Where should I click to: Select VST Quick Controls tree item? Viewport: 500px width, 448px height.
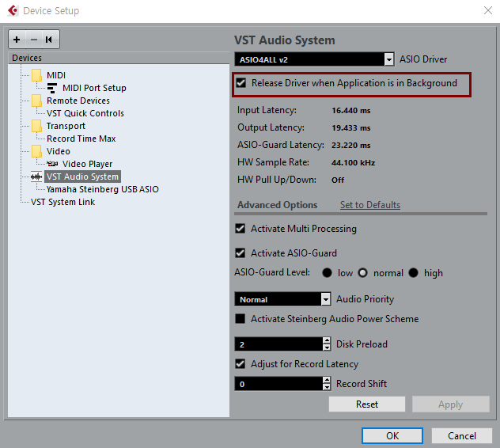tap(85, 113)
